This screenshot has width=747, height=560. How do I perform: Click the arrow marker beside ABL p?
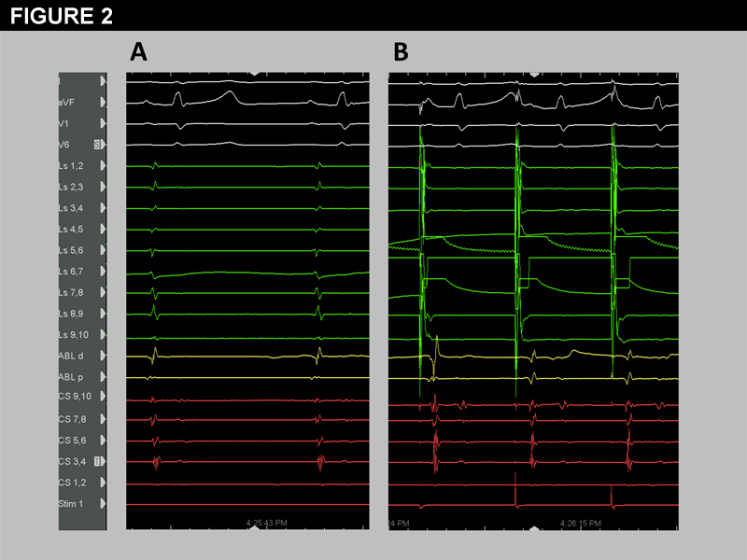point(104,377)
